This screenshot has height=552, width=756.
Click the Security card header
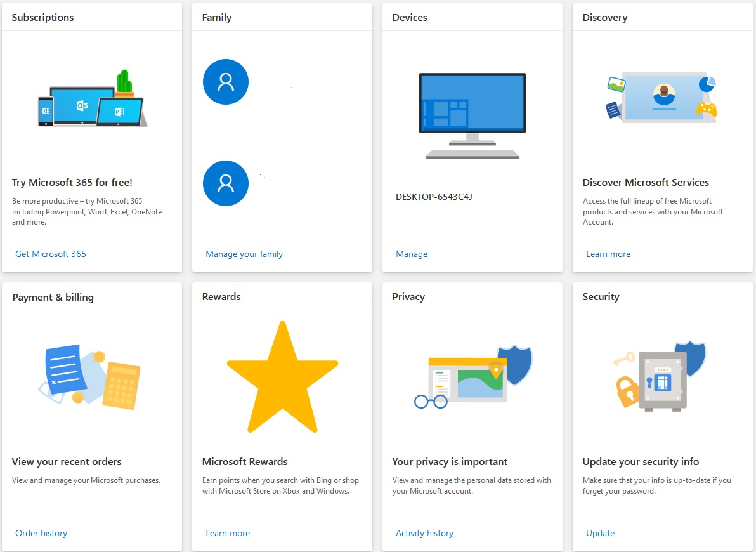click(x=601, y=297)
